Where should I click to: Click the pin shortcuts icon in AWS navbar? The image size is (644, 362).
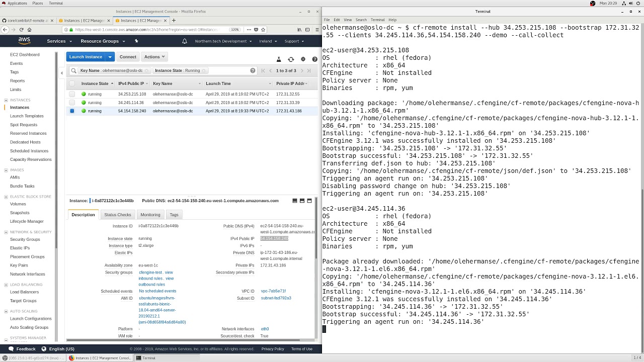click(136, 41)
